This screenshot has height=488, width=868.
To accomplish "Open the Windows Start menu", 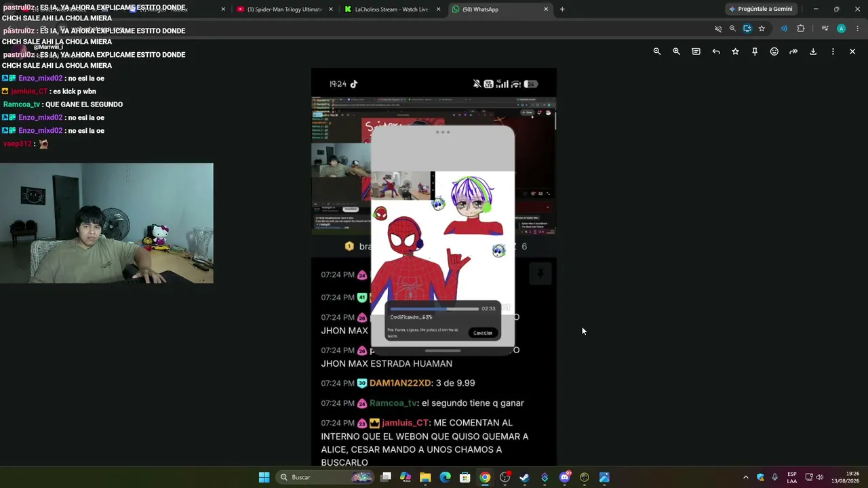I will click(264, 477).
